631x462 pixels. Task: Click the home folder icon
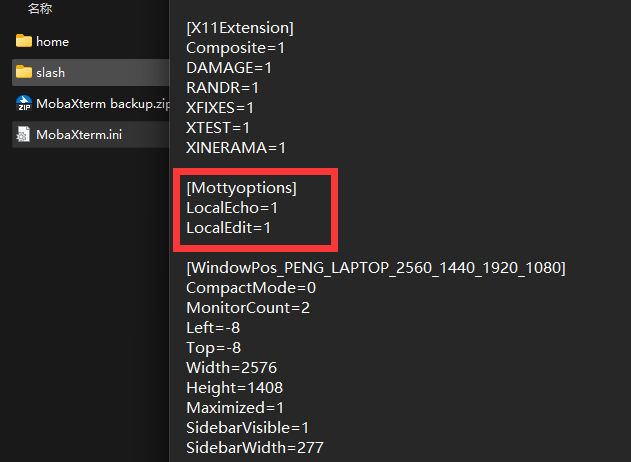(24, 42)
